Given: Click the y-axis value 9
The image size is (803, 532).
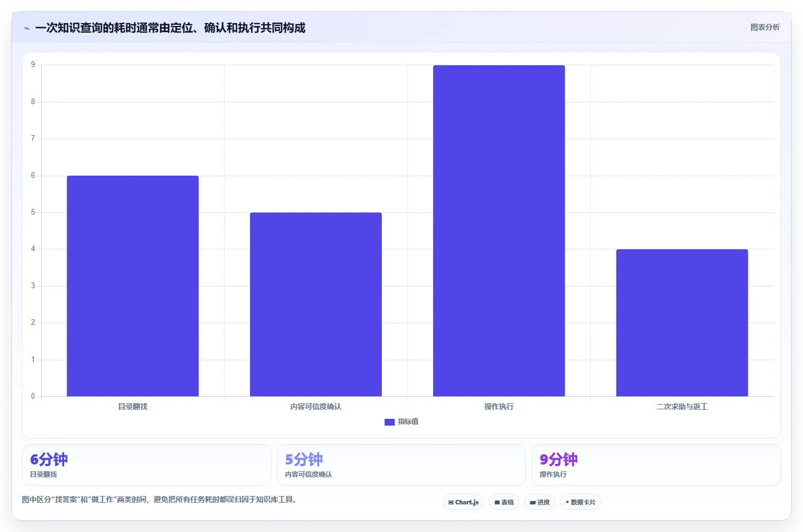Looking at the screenshot, I should [x=33, y=65].
